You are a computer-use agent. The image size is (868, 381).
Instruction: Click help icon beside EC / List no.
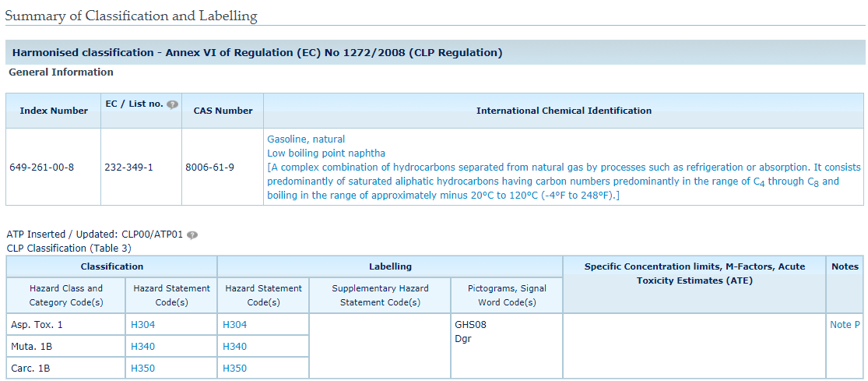click(172, 104)
